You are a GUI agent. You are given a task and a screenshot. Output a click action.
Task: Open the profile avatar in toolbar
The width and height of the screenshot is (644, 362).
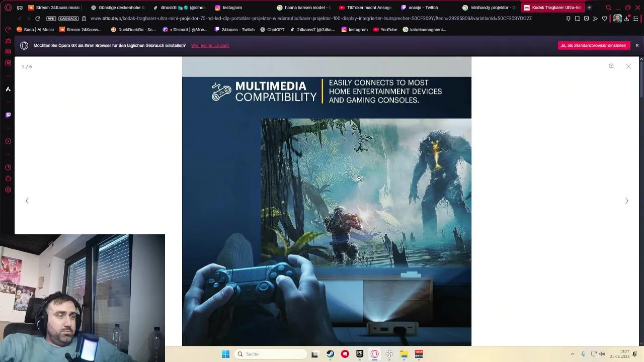(617, 19)
